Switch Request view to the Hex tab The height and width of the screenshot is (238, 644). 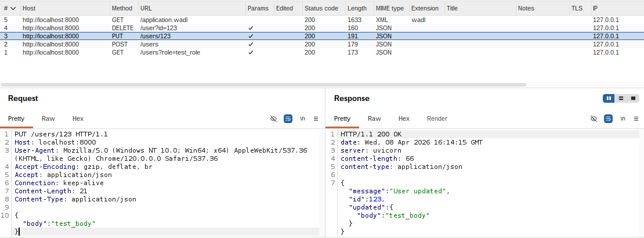click(x=78, y=119)
